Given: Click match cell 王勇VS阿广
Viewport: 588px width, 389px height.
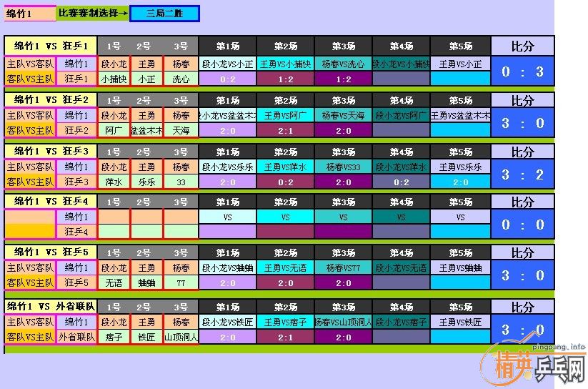Looking at the screenshot, I should [x=285, y=115].
